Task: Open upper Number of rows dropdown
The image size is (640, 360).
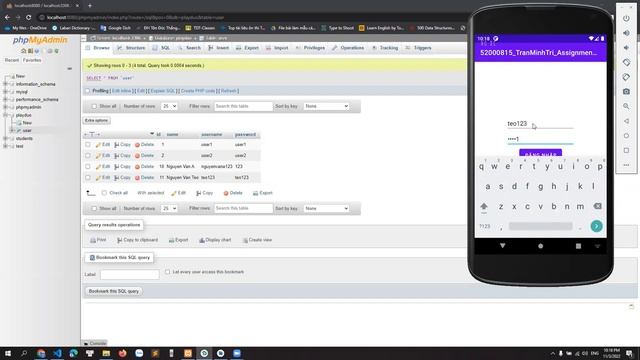Action: click(169, 106)
